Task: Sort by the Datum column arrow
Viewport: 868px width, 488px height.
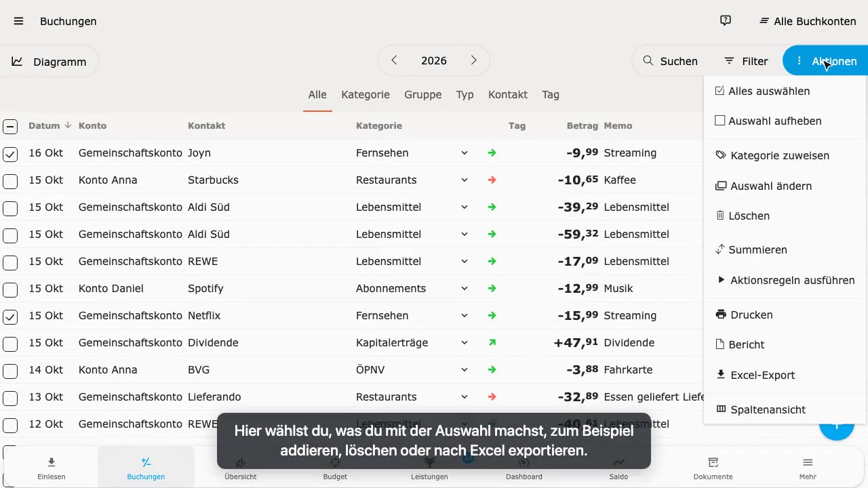Action: 68,125
